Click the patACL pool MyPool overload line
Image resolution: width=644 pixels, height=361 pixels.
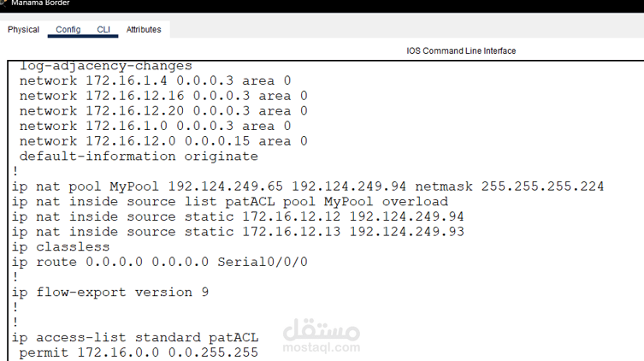click(x=229, y=202)
